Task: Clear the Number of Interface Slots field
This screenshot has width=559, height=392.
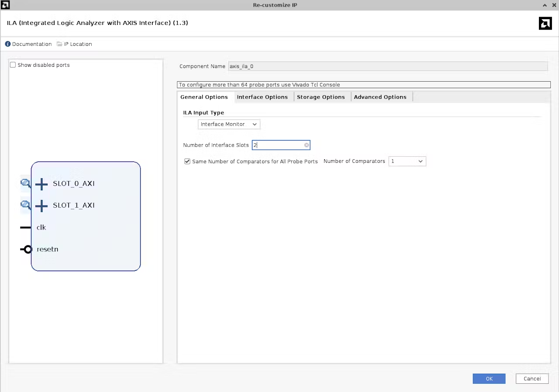Action: tap(307, 145)
